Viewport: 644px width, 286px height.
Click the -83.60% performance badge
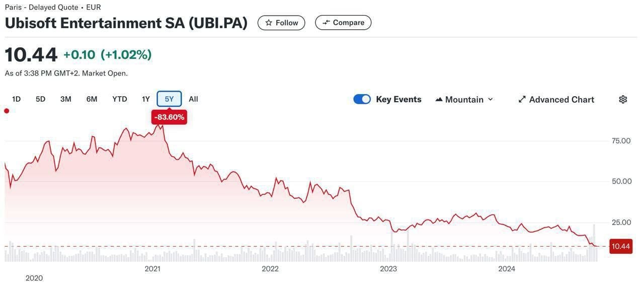(x=169, y=117)
